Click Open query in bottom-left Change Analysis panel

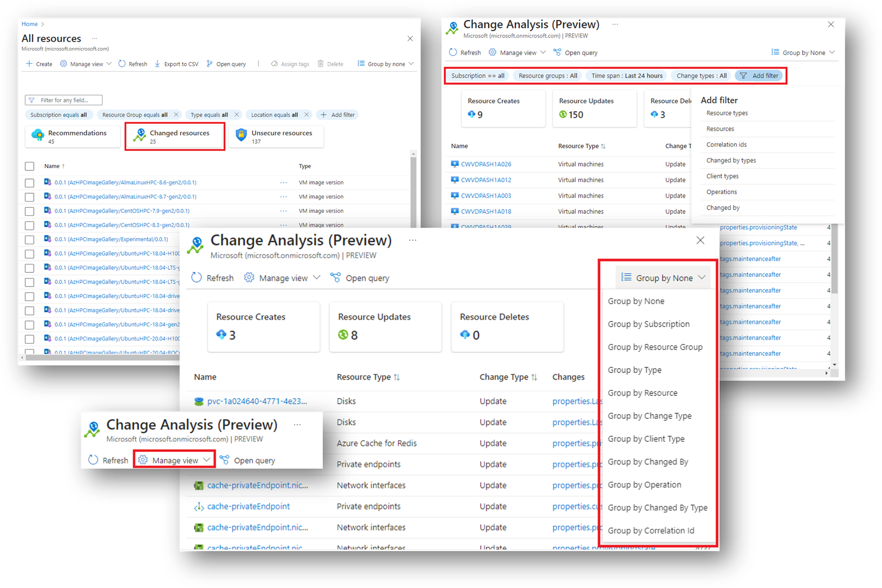click(247, 460)
